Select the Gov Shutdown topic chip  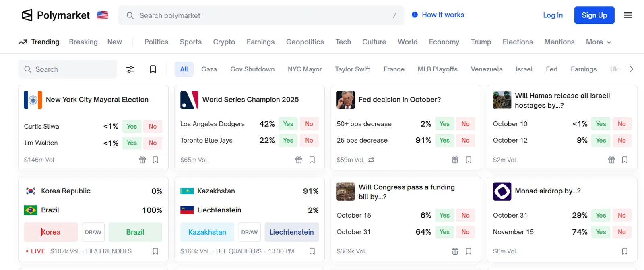pyautogui.click(x=252, y=69)
